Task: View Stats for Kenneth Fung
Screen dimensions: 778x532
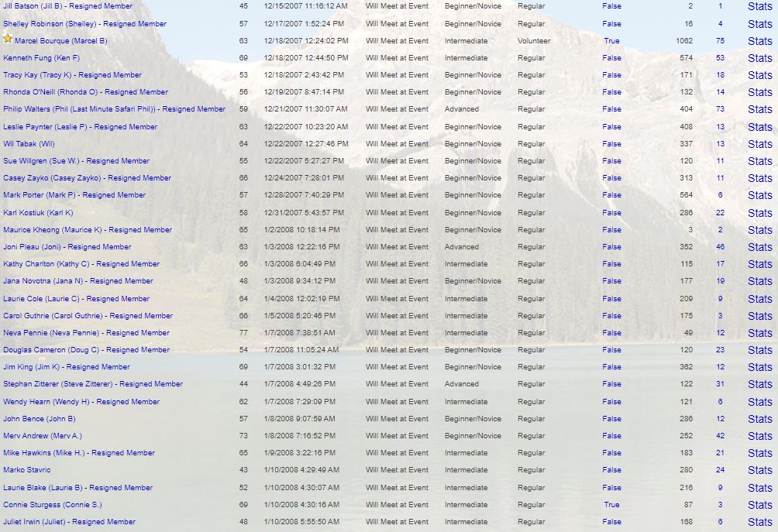Action: click(x=759, y=59)
